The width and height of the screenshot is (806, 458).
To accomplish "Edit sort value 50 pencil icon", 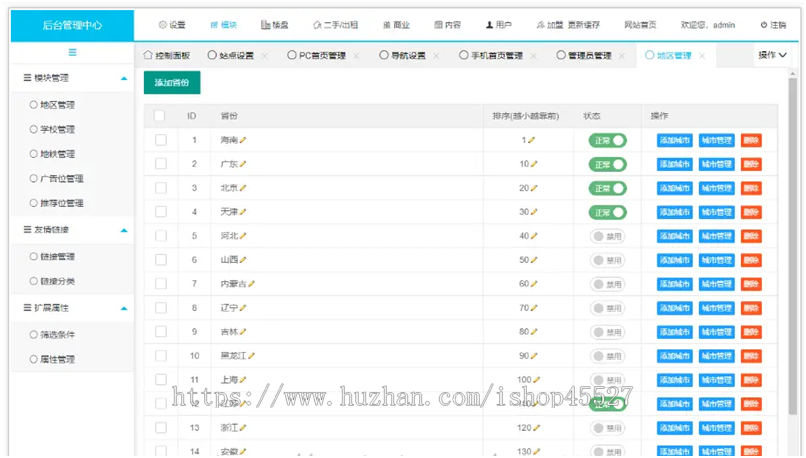I will [x=534, y=260].
